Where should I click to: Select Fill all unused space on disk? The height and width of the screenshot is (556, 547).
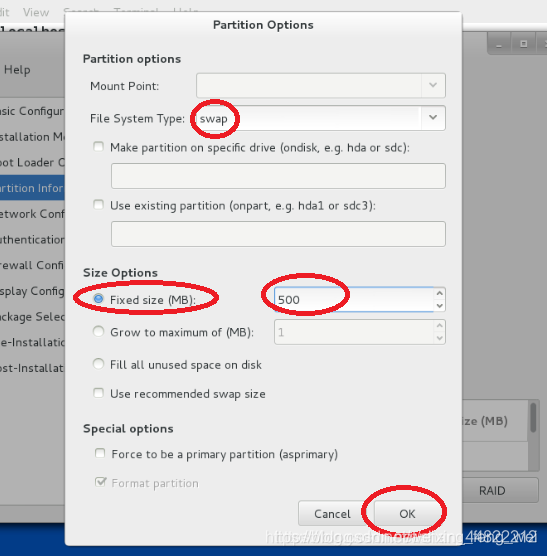click(x=98, y=364)
